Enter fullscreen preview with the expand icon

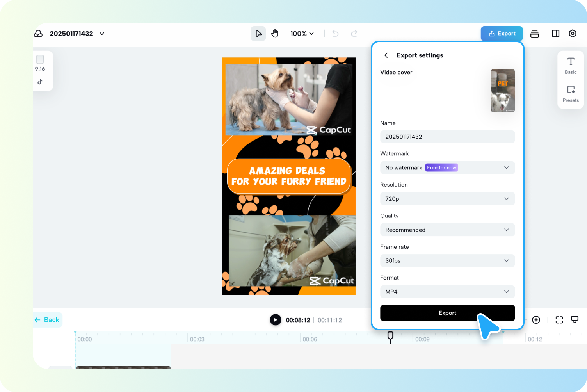pyautogui.click(x=559, y=319)
